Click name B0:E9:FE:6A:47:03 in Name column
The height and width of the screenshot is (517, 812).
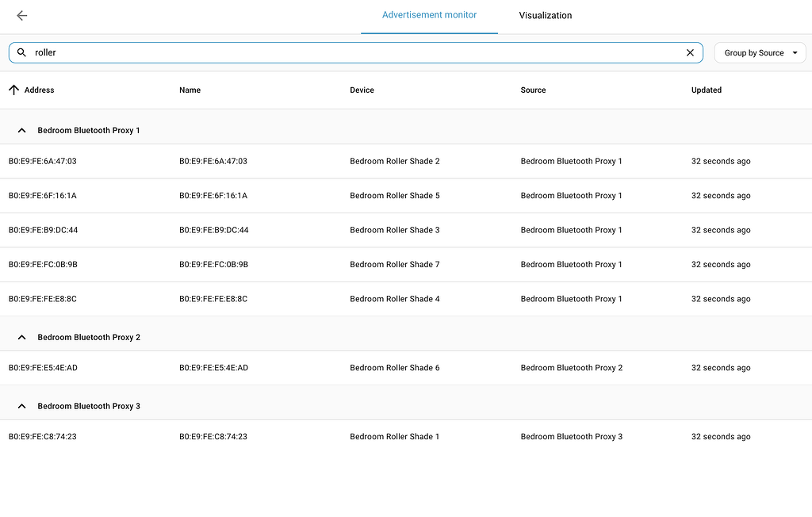(x=213, y=161)
